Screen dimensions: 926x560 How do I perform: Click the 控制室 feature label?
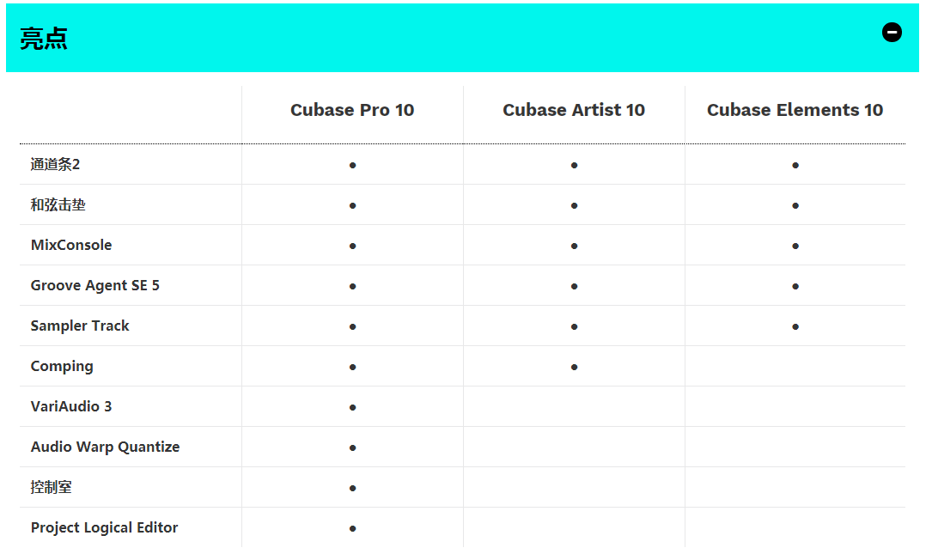(x=52, y=487)
